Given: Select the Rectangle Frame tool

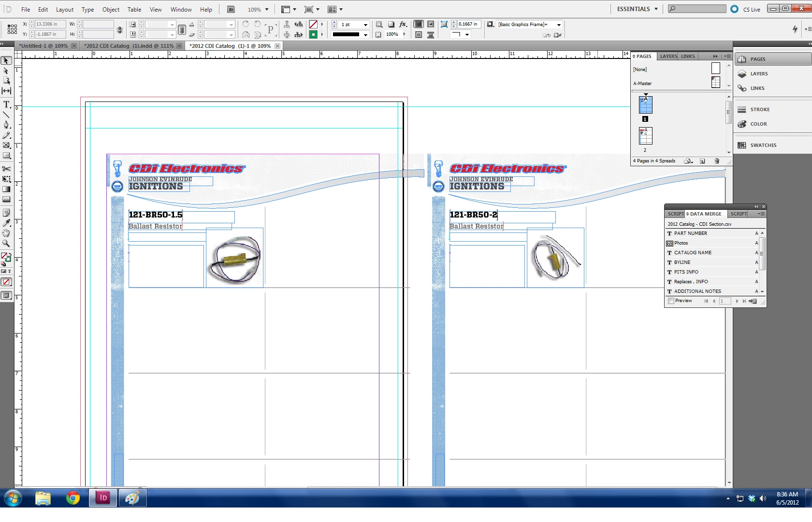Looking at the screenshot, I should point(6,145).
